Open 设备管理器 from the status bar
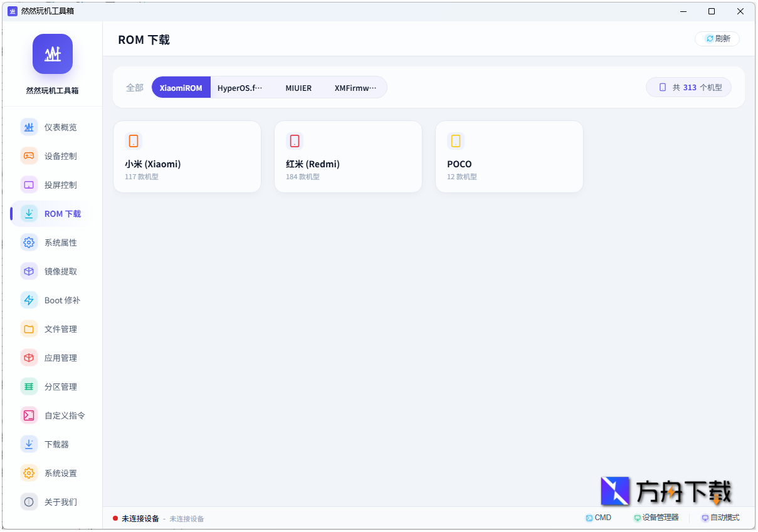Viewport: 758px width, 532px height. (656, 518)
